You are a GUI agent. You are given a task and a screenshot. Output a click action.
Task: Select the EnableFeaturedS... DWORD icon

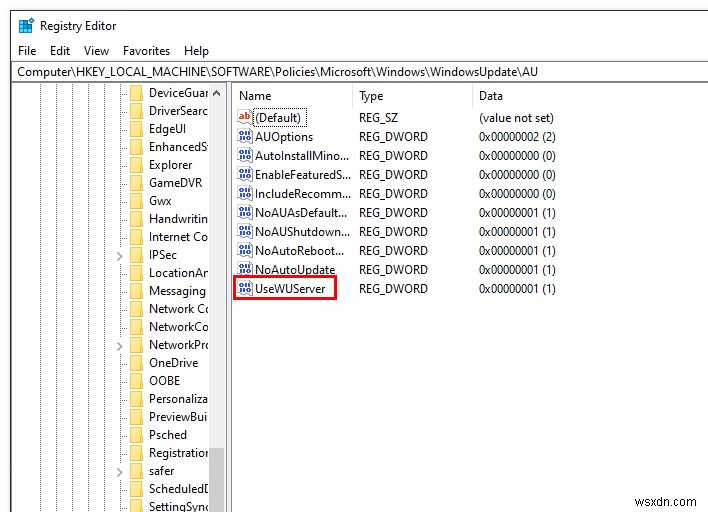tap(245, 174)
